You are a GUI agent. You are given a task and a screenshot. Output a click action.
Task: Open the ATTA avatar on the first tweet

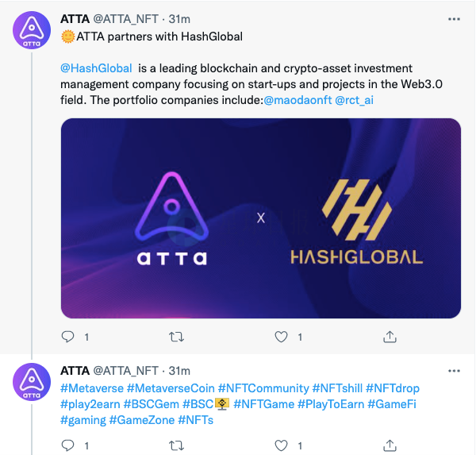click(x=32, y=30)
